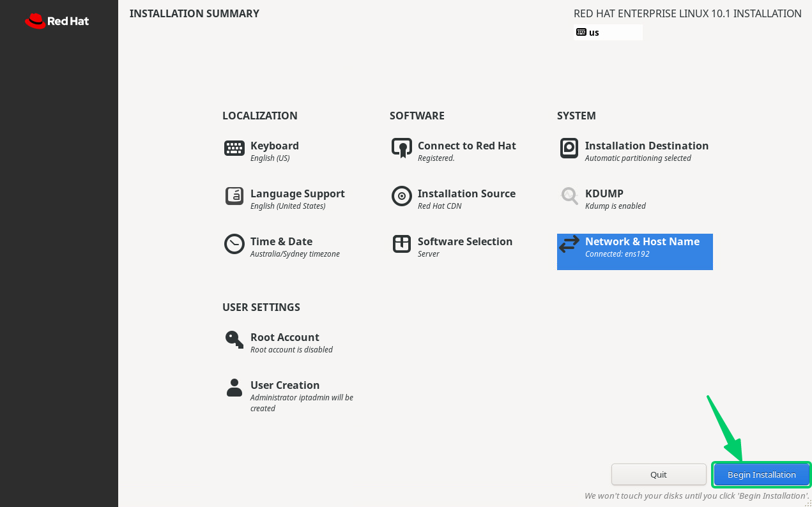The height and width of the screenshot is (507, 812).
Task: Click 'English (US)' keyboard status text
Action: pos(270,158)
